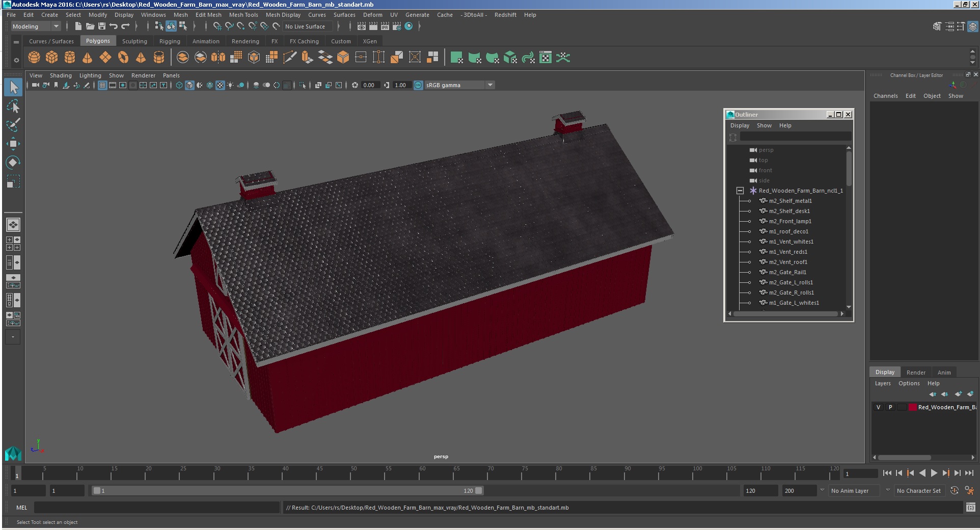Select the Lasso select tool
The height and width of the screenshot is (530, 980).
13,107
